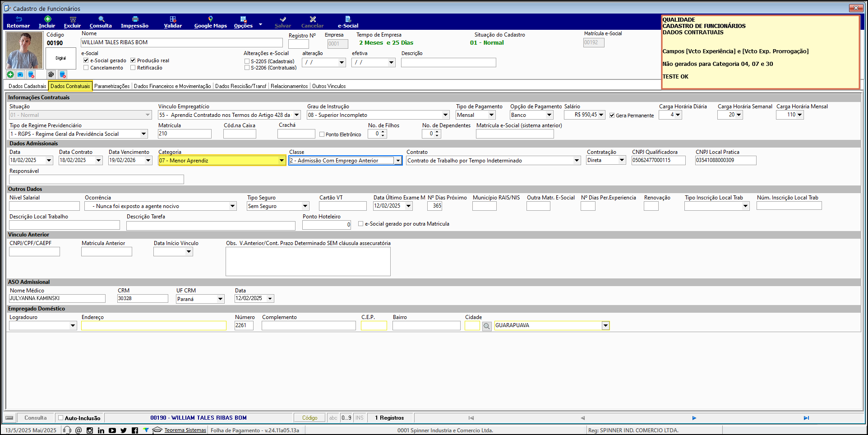Screen dimensions: 868x435
Task: Open the Ocorrência dropdown
Action: tap(233, 206)
